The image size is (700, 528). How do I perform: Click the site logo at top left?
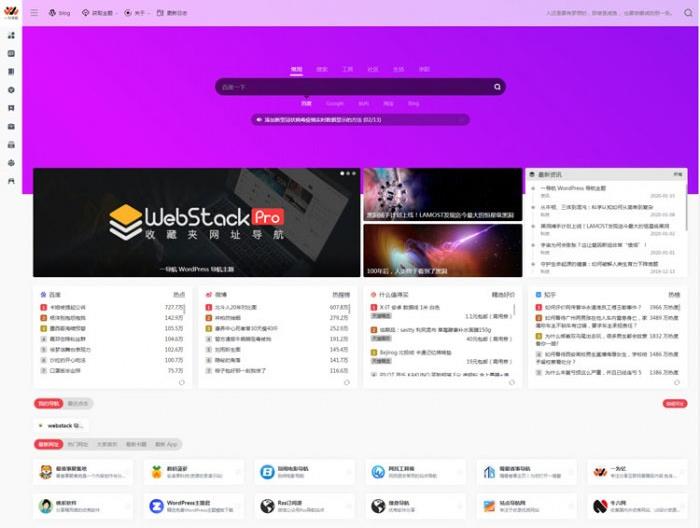11,11
